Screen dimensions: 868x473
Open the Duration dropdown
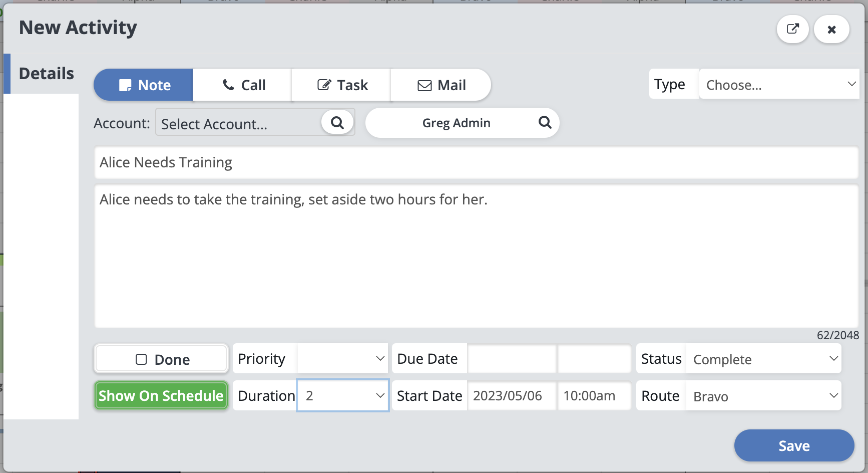point(342,396)
